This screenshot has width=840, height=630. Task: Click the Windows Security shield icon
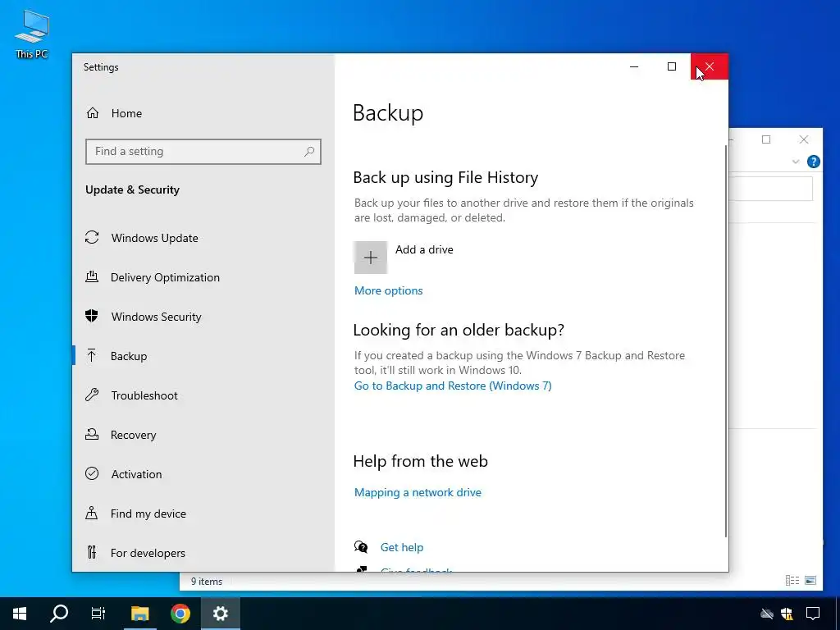(92, 316)
